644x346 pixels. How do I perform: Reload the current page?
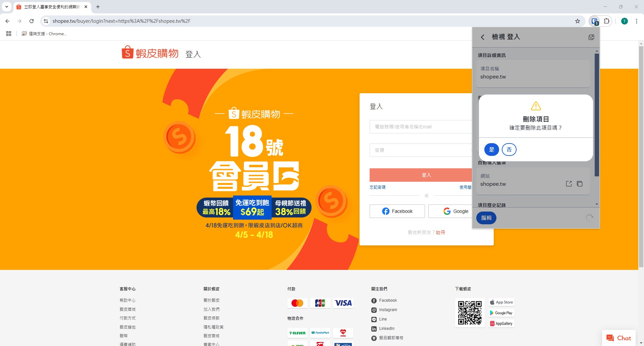(32, 21)
